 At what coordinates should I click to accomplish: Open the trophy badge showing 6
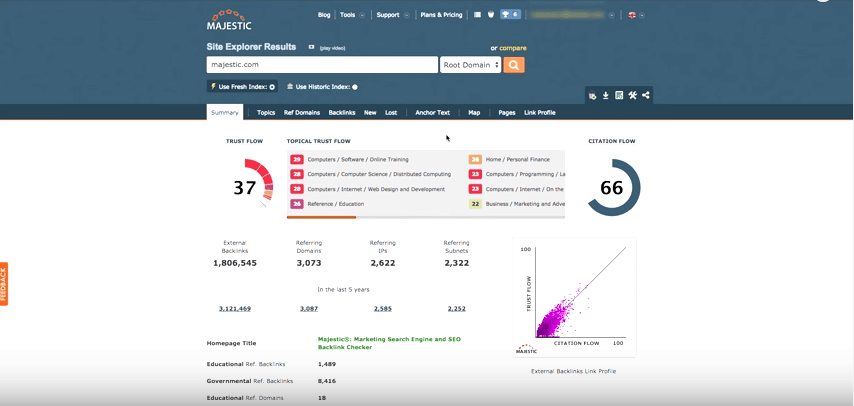[511, 15]
